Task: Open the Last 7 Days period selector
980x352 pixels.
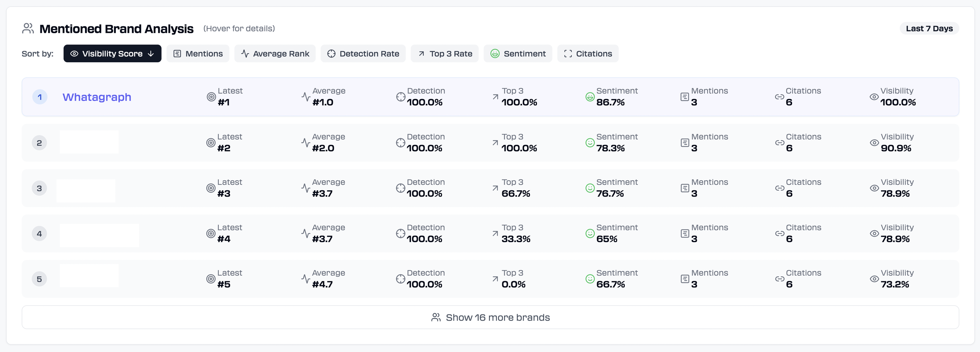Action: (x=929, y=28)
